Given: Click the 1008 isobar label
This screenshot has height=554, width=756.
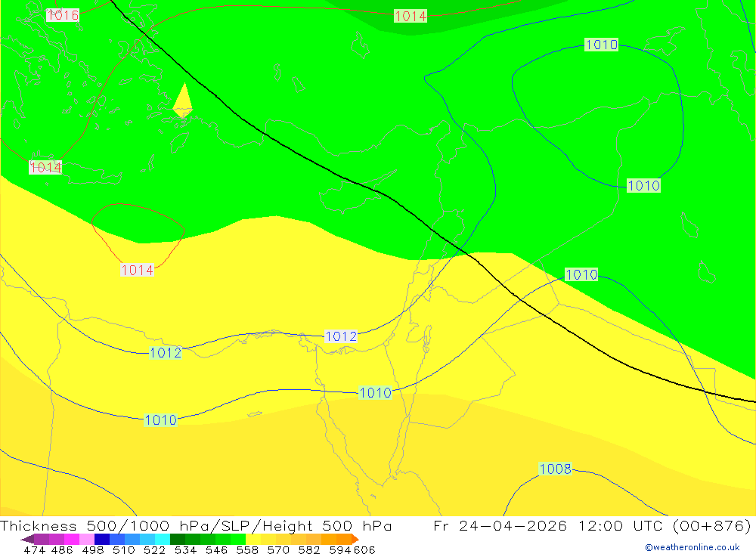Looking at the screenshot, I should pos(555,469).
